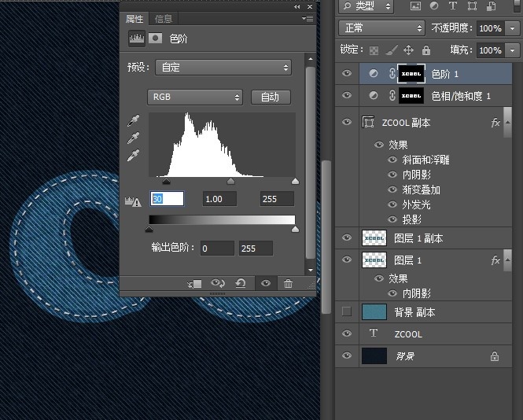
Task: Toggle visibility of 斜面和浮雕 effect
Action: click(392, 160)
